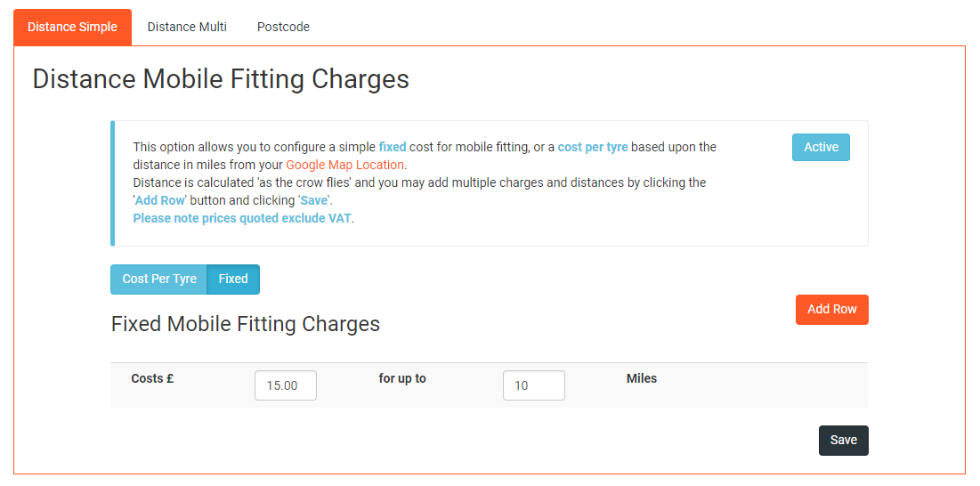Select the Distance Simple tab

click(72, 27)
